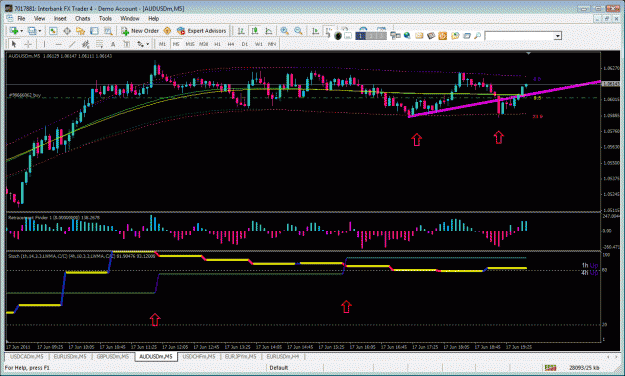Switch to the EURUSDm,M5 chart tab
The height and width of the screenshot is (376, 625).
[x=70, y=356]
